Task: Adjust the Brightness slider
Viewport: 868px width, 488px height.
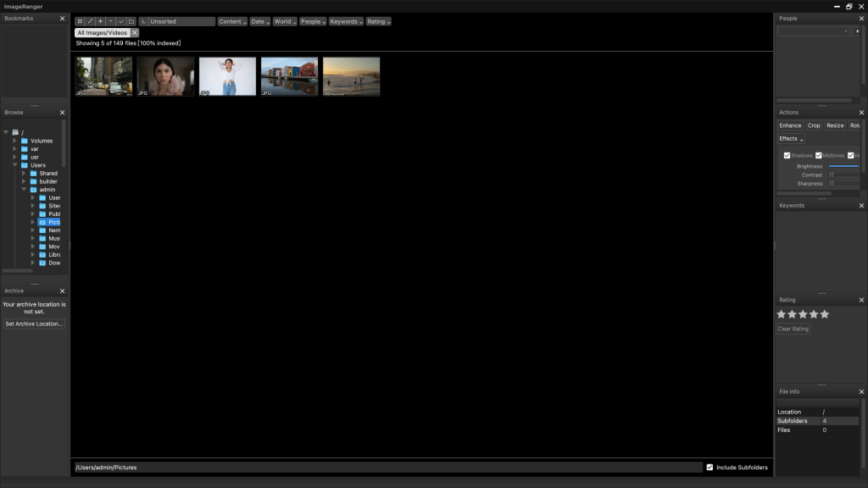Action: (x=843, y=166)
